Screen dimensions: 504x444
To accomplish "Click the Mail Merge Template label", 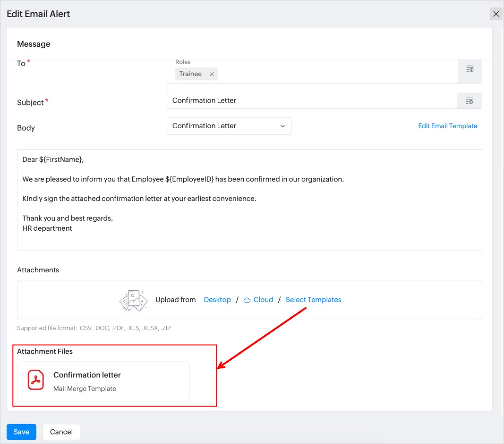I will (85, 389).
